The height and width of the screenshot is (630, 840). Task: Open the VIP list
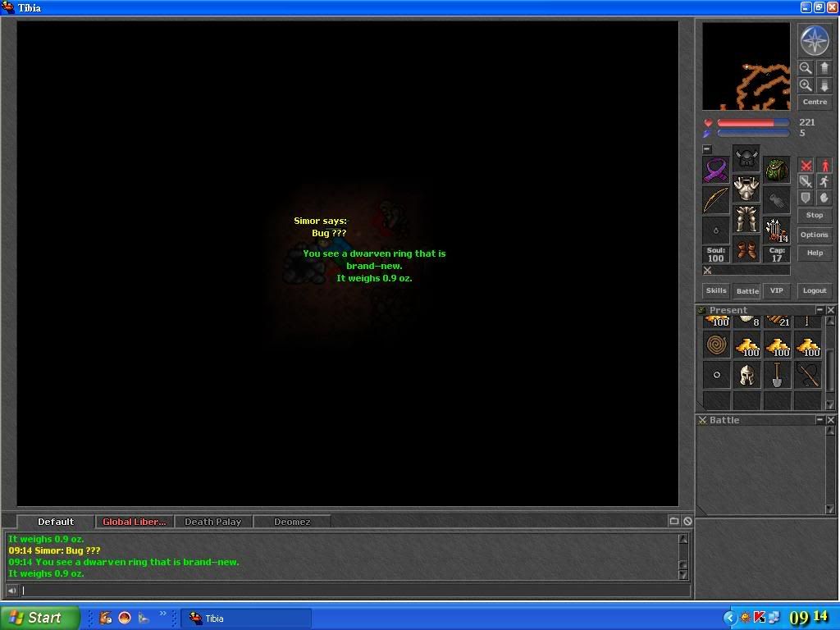[x=776, y=290]
